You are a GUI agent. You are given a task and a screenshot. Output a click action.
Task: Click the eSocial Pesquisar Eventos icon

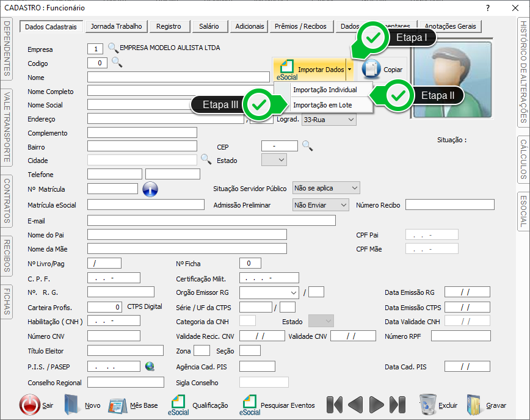pos(250,405)
